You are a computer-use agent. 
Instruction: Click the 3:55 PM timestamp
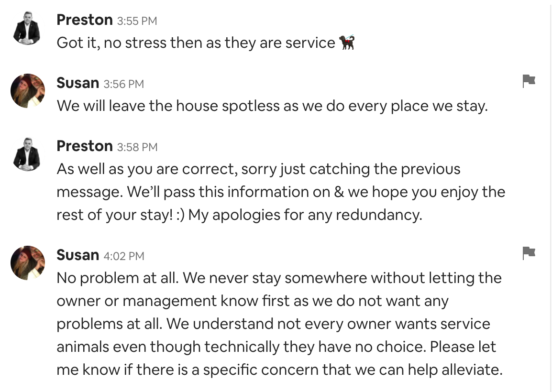(x=137, y=21)
